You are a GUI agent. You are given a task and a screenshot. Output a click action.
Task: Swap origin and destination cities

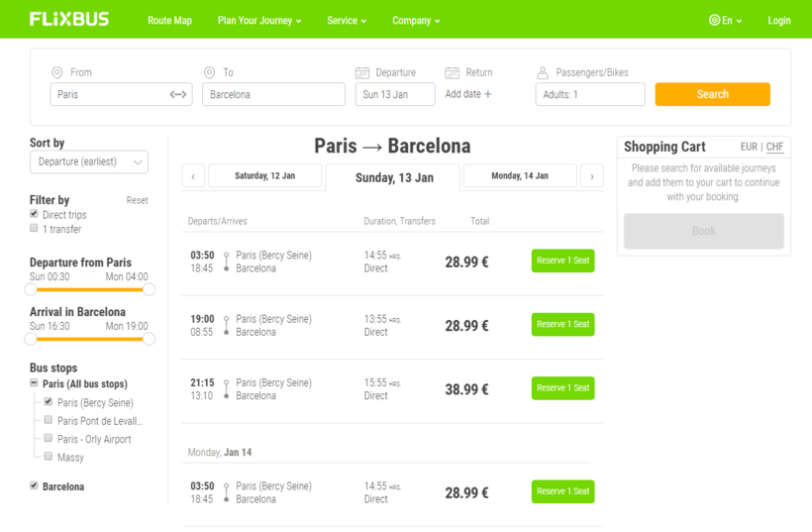point(178,95)
